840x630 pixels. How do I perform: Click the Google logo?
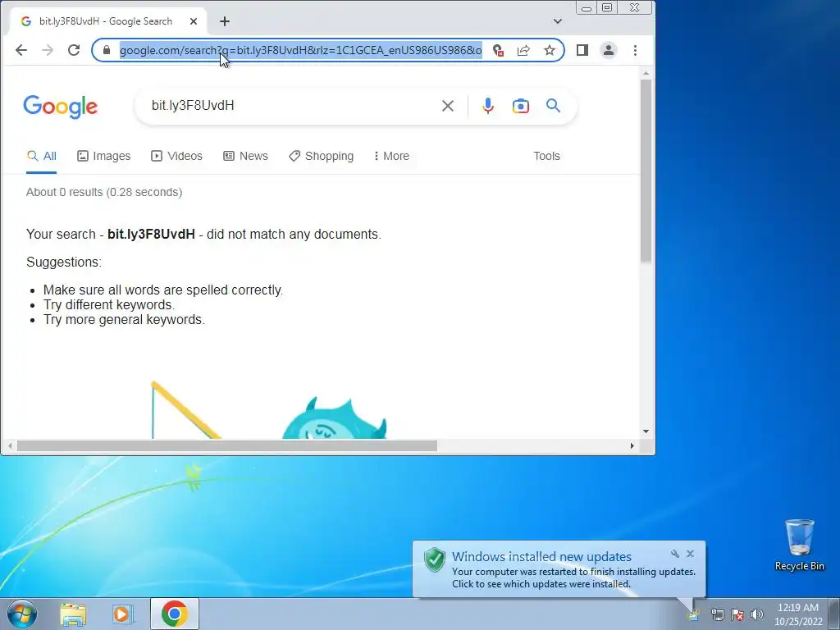[x=61, y=107]
